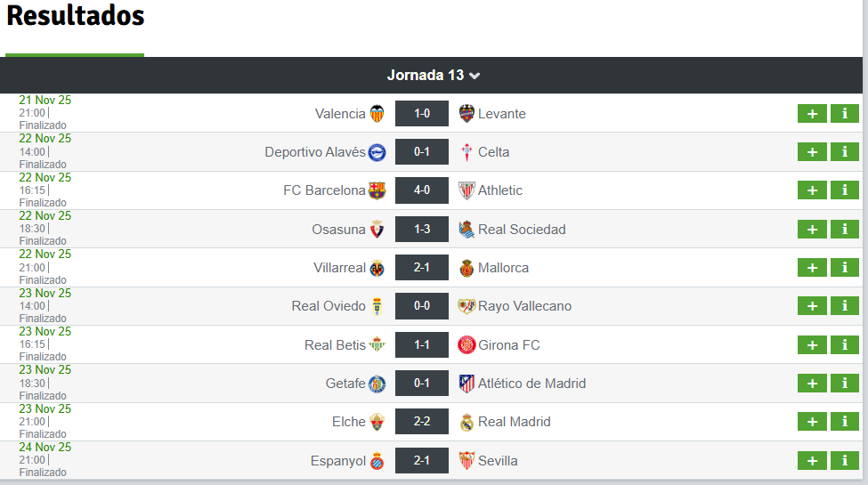Expand FC Barcelona vs Athletic plus button

812,190
